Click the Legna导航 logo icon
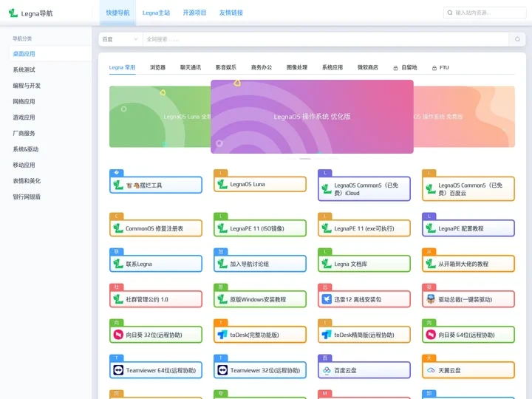This screenshot has width=532, height=399. (x=13, y=13)
